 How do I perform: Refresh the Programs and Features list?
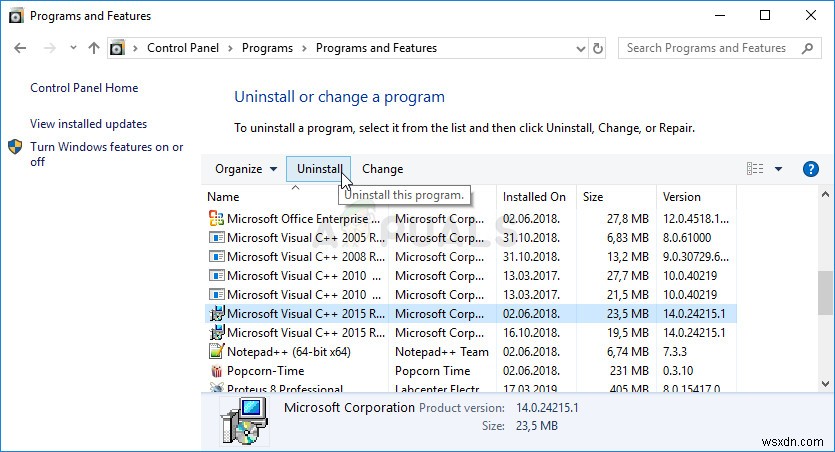click(x=598, y=48)
